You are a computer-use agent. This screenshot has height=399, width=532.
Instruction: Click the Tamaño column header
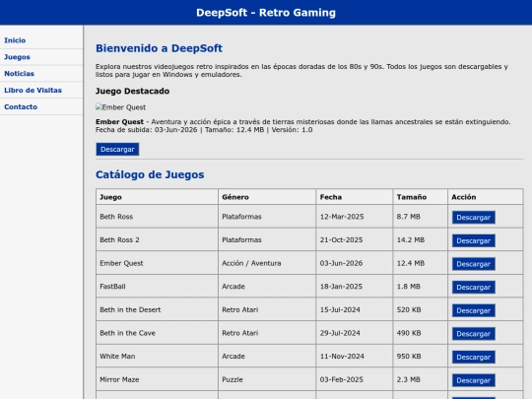tap(421, 197)
